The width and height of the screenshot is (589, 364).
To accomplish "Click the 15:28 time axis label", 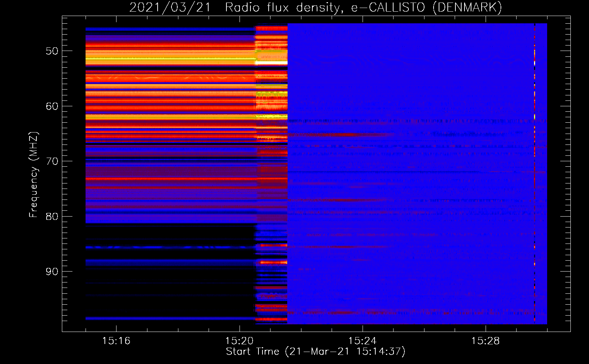I will click(x=485, y=341).
